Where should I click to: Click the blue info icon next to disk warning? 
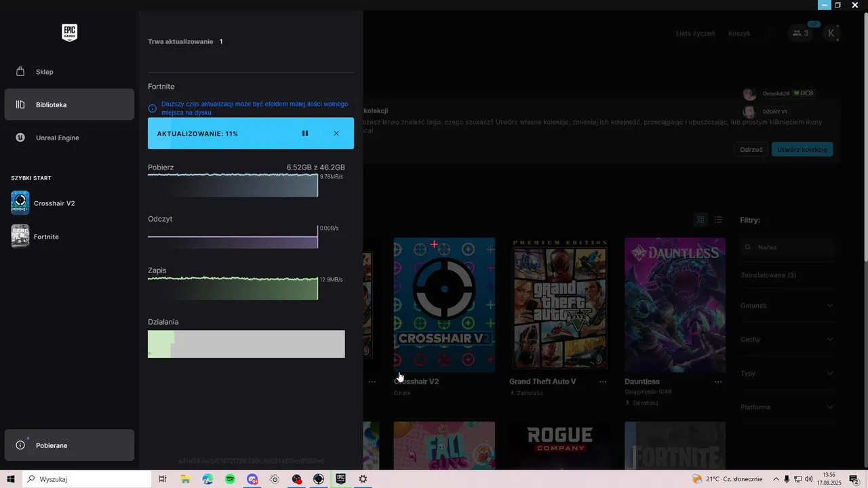click(x=153, y=108)
